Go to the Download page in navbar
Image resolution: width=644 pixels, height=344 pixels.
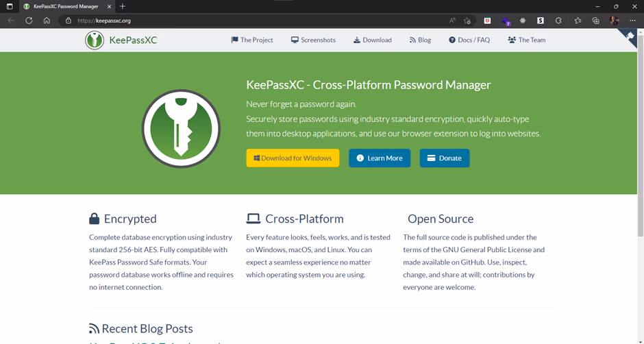click(x=373, y=40)
